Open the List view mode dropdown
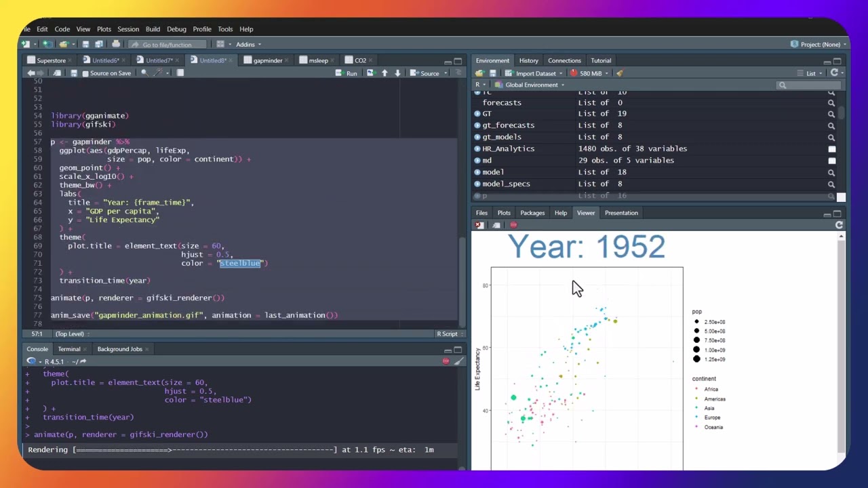868x488 pixels. (x=808, y=73)
